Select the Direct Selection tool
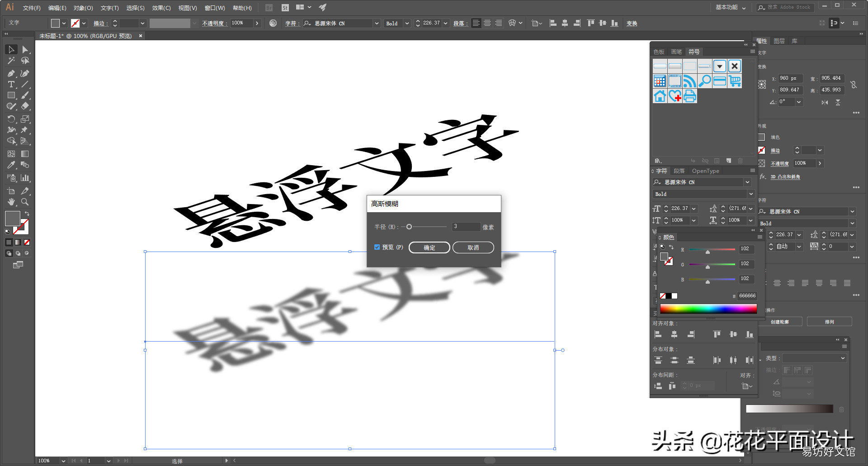 (25, 49)
